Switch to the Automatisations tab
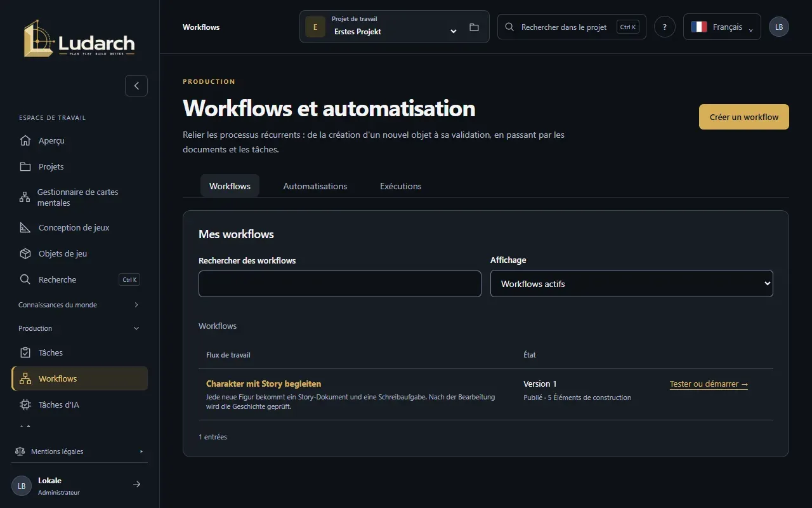Image resolution: width=812 pixels, height=508 pixels. pyautogui.click(x=315, y=186)
